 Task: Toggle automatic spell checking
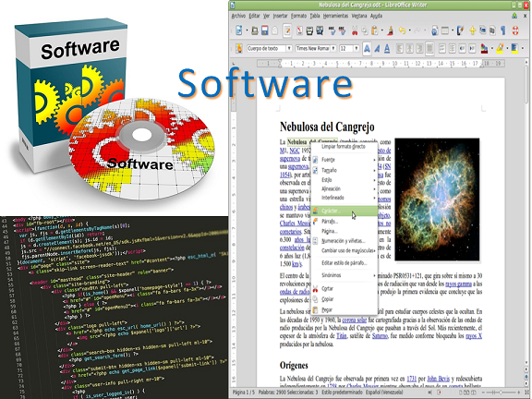pyautogui.click(x=343, y=30)
